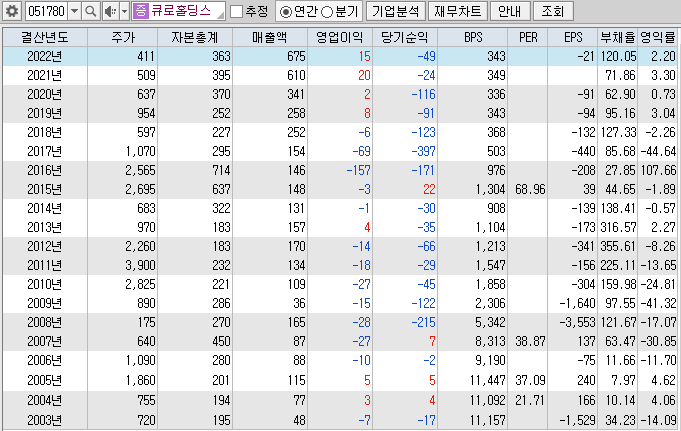
Task: Click the 영업이익 value -157
Action: [x=358, y=170]
